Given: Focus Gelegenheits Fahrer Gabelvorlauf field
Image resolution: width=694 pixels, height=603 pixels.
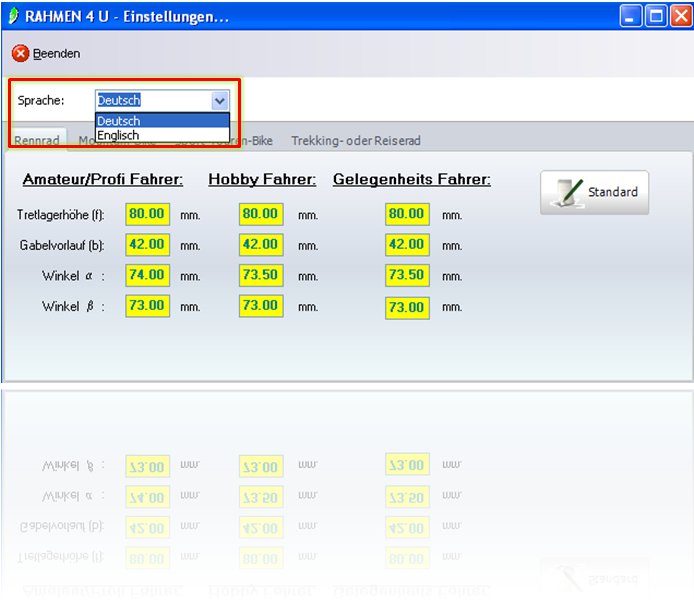Looking at the screenshot, I should (407, 244).
